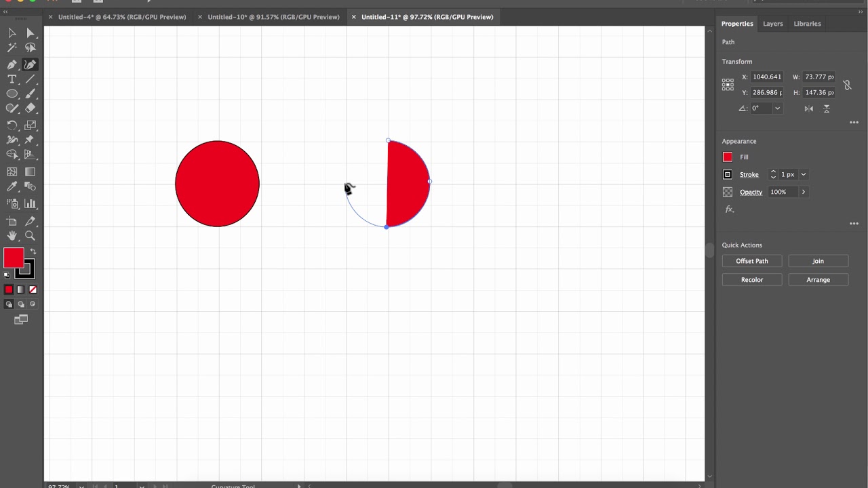Flip the path vertically

point(827,108)
